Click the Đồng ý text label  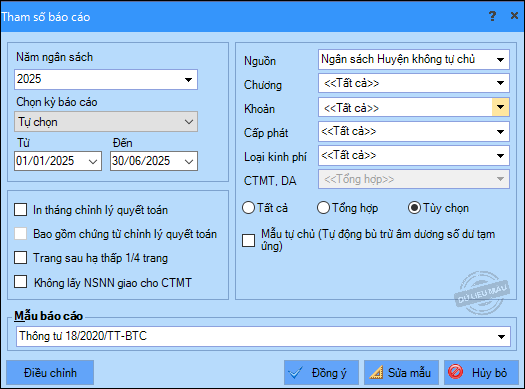[329, 373]
